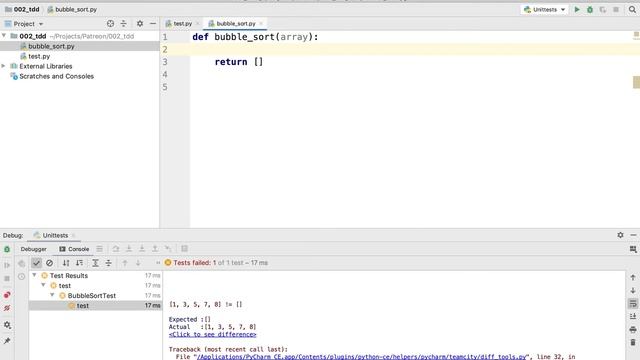Collapse the Test Results root node

34,275
